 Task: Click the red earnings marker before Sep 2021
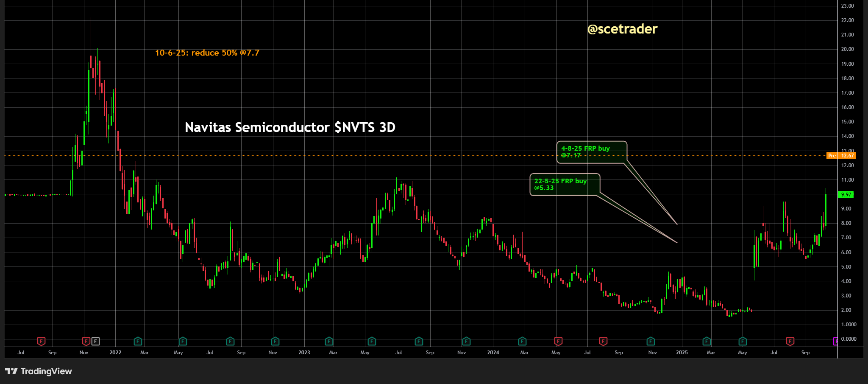pyautogui.click(x=41, y=341)
